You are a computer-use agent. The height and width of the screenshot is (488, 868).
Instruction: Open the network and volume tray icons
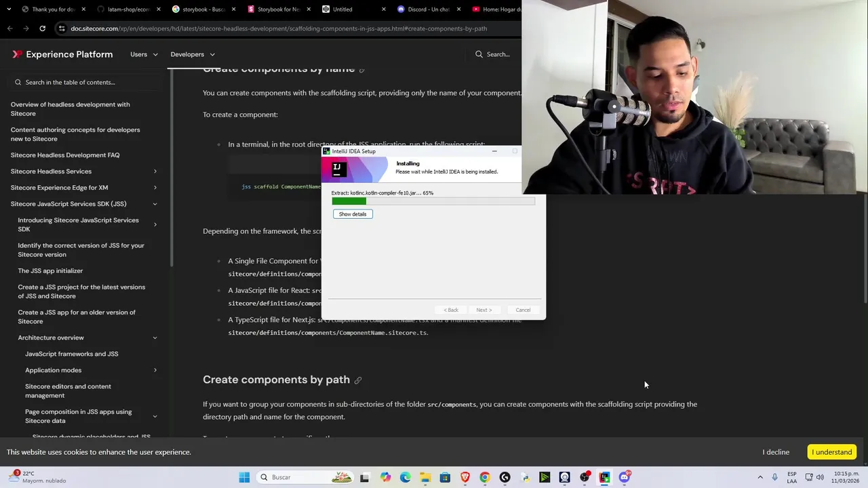814,477
